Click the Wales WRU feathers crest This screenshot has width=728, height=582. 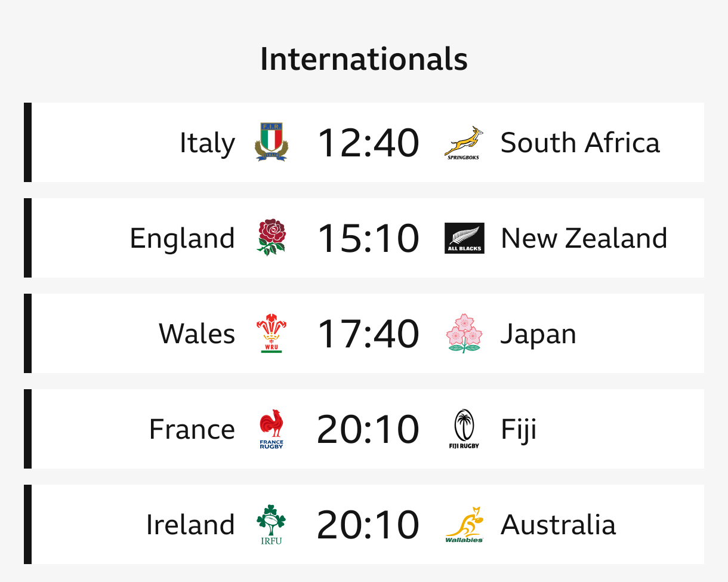272,333
